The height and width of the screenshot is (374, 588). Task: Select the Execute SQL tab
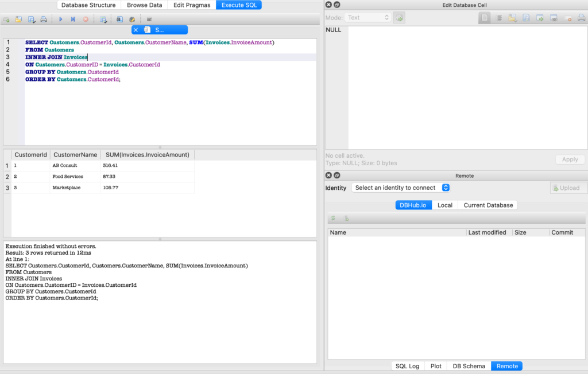tap(239, 5)
